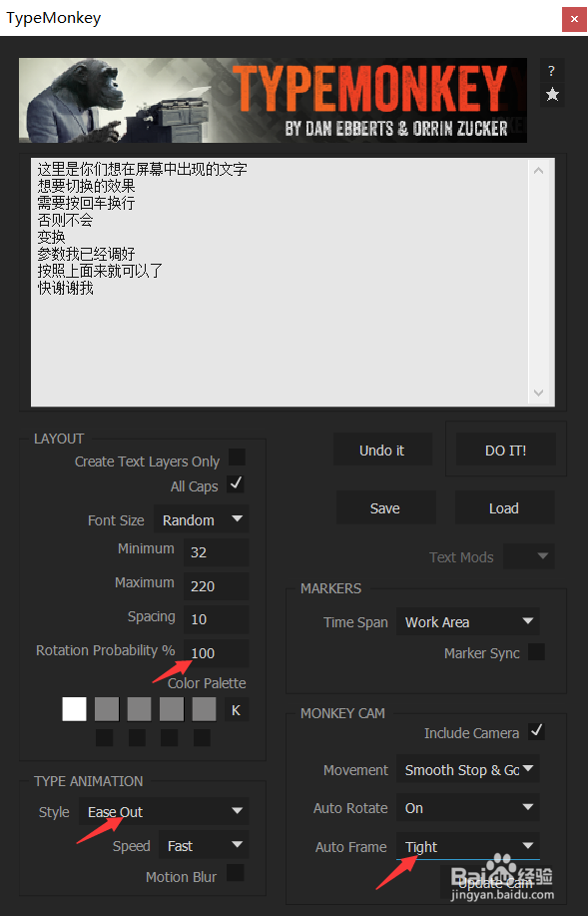Open the Style Ease Out dropdown
The image size is (588, 916).
click(164, 811)
